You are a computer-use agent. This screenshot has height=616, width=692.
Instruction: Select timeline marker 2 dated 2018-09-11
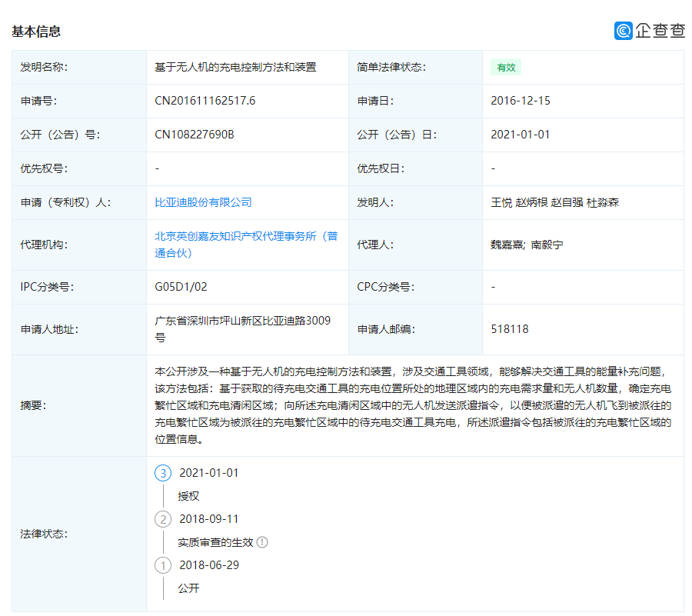(163, 519)
